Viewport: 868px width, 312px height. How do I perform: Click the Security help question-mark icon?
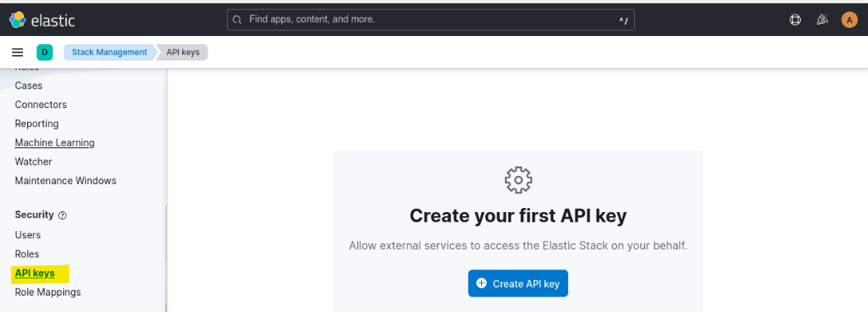[62, 215]
